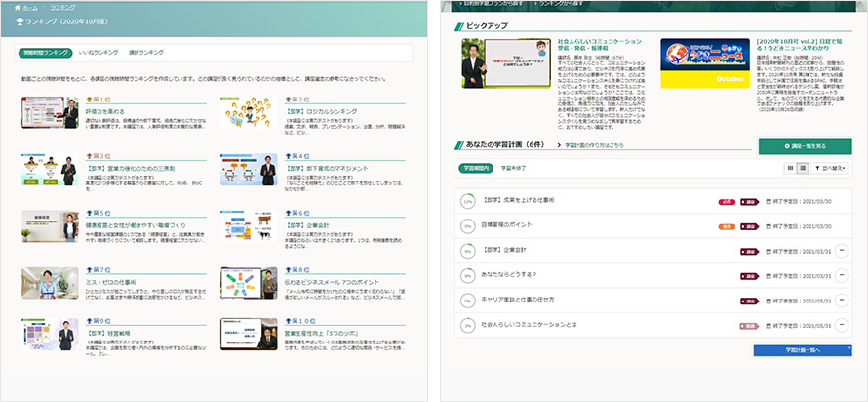
Task: Click the progress circle on the 【部学】成果を上げる仕事術 row
Action: point(468,202)
